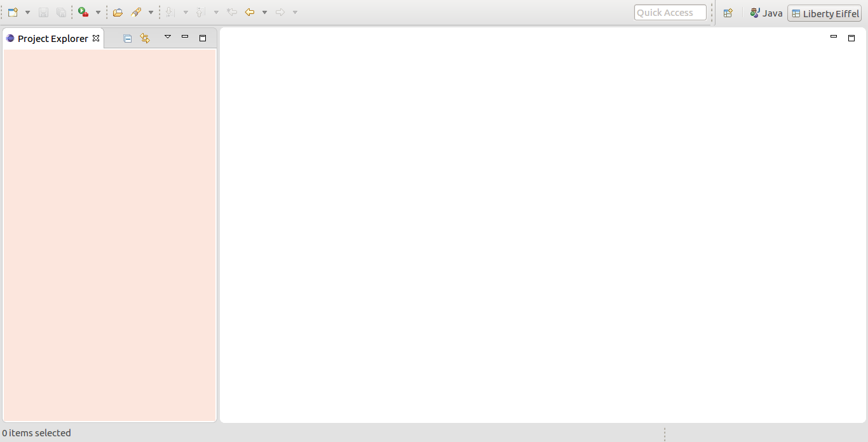868x442 pixels.
Task: Switch to the Java perspective
Action: (766, 13)
